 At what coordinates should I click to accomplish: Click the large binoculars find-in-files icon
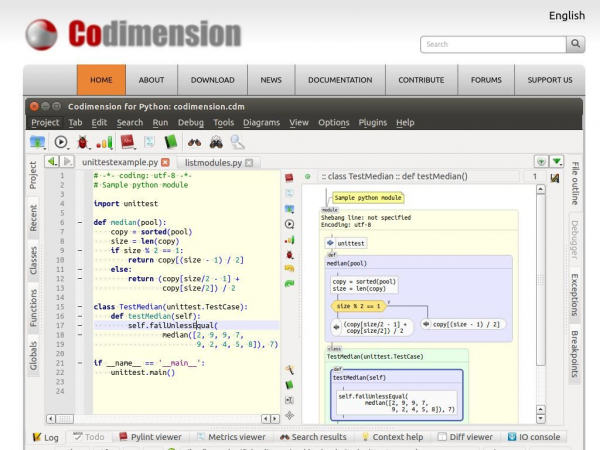coord(216,142)
